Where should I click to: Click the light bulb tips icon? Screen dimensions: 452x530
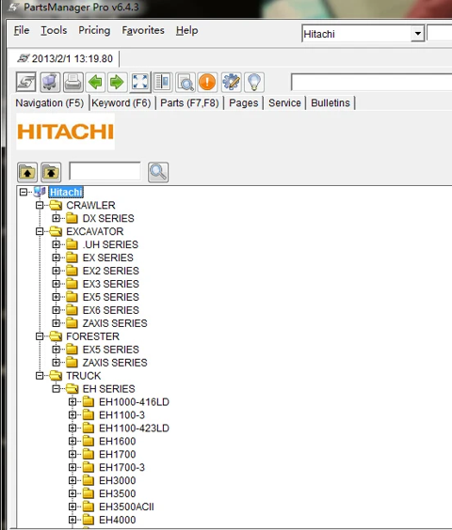(x=254, y=82)
